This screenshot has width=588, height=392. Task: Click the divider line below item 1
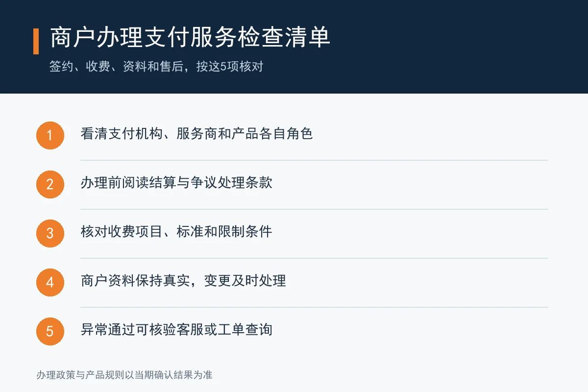(314, 160)
